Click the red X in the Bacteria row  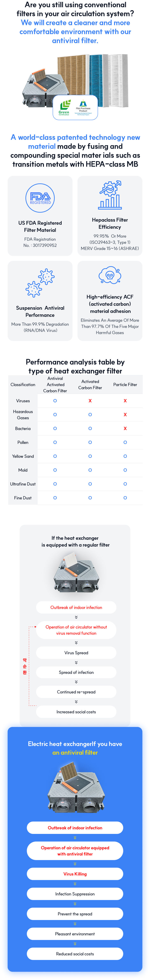[125, 428]
